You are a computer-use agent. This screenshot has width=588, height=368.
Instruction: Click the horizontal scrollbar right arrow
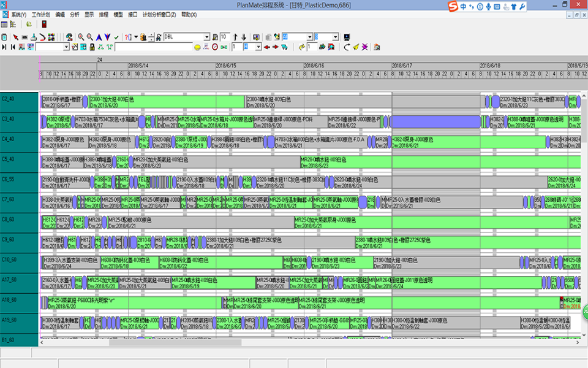(x=578, y=342)
